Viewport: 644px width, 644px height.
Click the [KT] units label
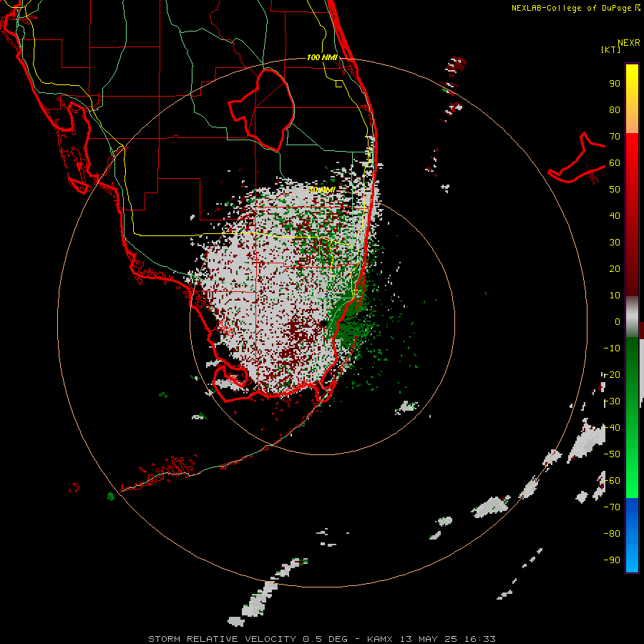[610, 49]
